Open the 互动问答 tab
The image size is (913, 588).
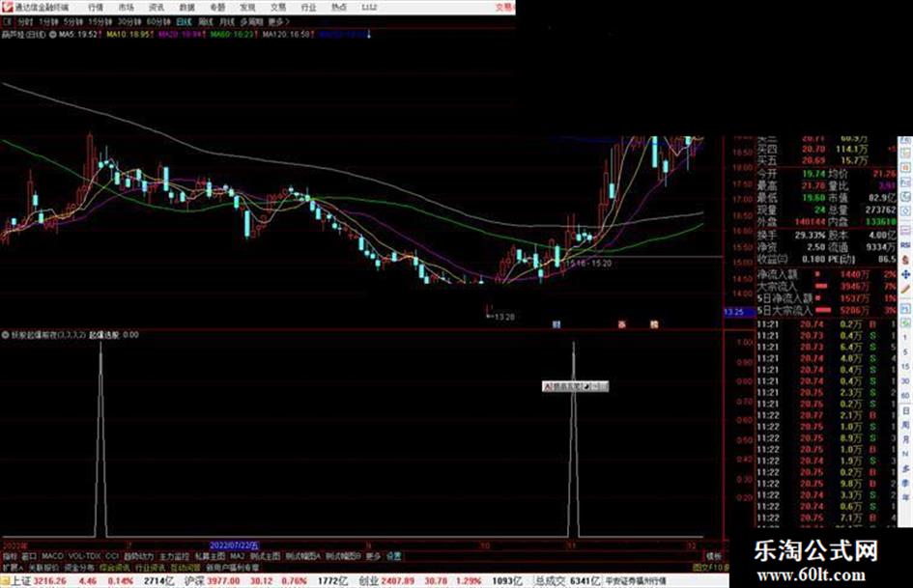click(x=185, y=568)
